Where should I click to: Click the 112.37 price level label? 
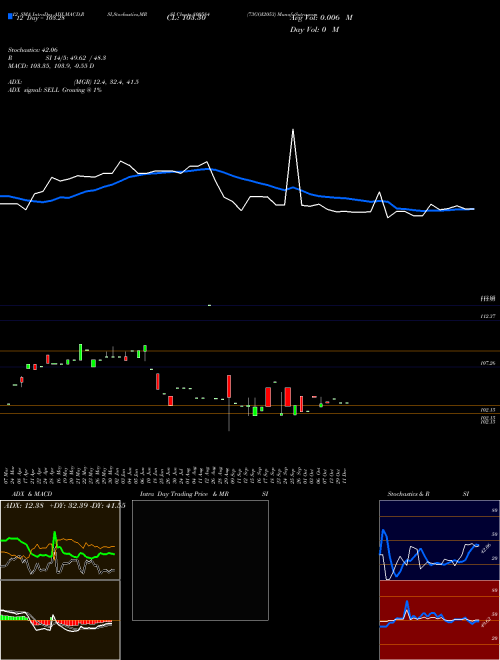487,316
